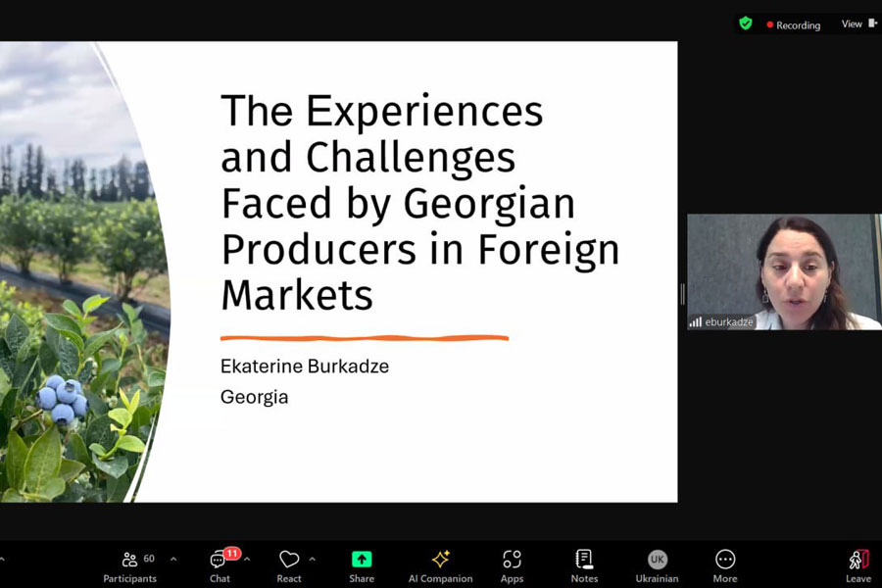Expand the React options caret
This screenshot has width=882, height=588.
pos(312,560)
